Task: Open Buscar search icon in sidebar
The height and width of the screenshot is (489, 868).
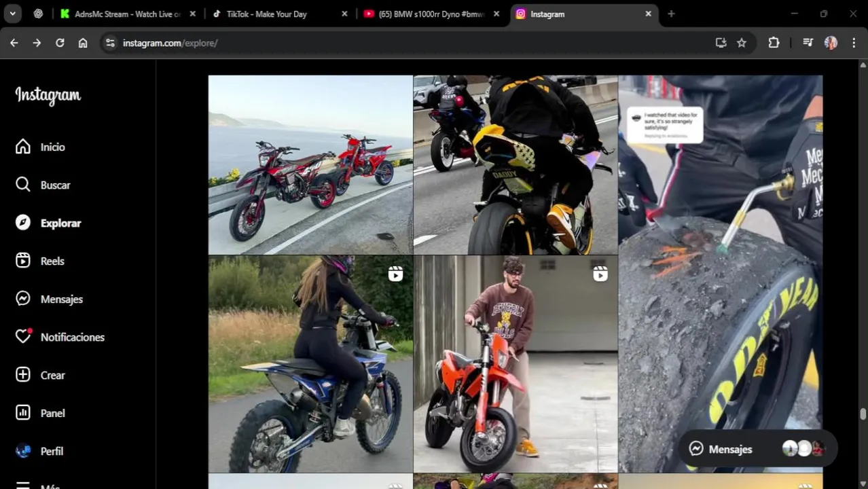Action: tap(23, 185)
